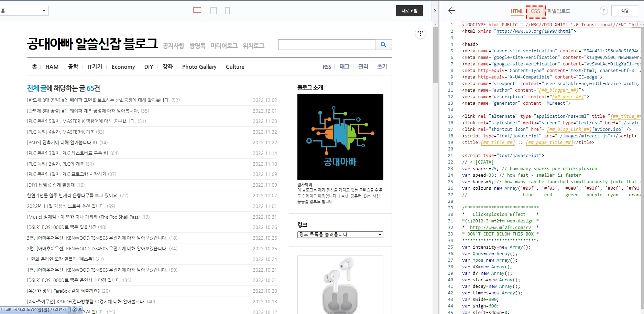Viewport: 644px width, 314px height.
Task: Open post [DIY] 납땜용 집게 받침대
Action: pyautogui.click(x=56, y=185)
